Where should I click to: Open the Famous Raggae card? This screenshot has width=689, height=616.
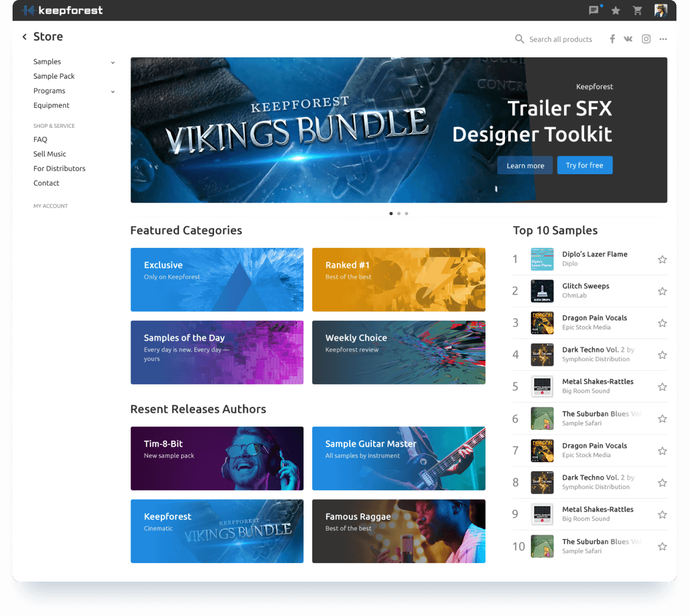click(x=399, y=531)
